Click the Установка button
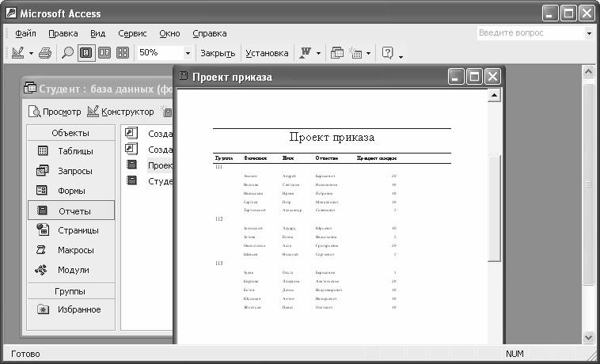 click(x=267, y=53)
